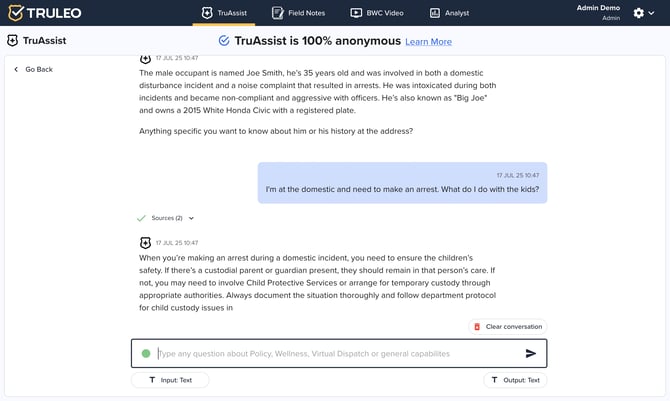This screenshot has height=401, width=670.
Task: Open the settings gear menu
Action: tap(640, 13)
